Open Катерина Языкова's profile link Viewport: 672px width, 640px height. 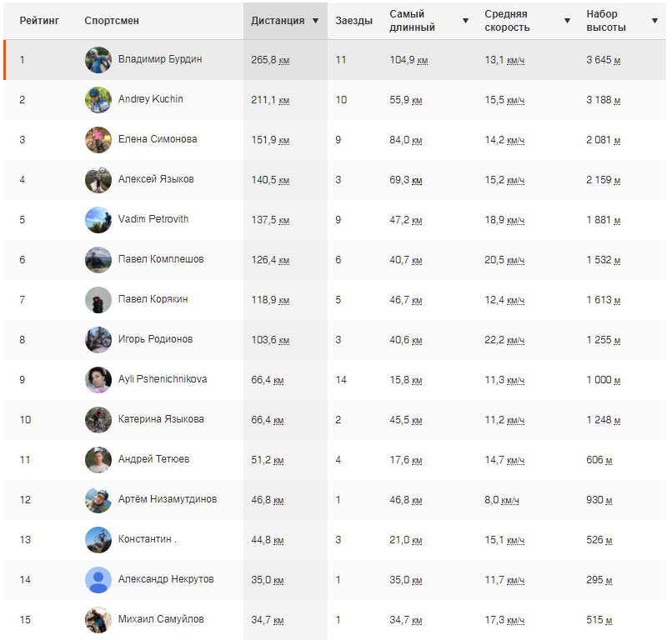pos(161,419)
